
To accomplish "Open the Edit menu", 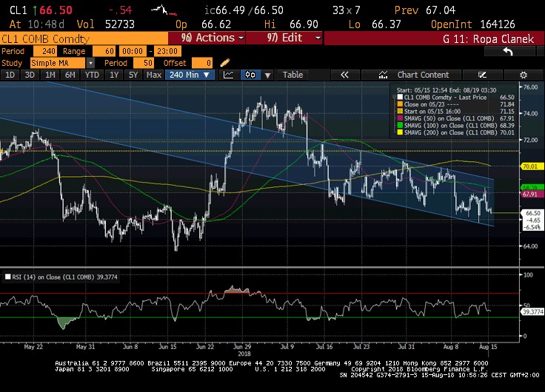I will point(284,38).
